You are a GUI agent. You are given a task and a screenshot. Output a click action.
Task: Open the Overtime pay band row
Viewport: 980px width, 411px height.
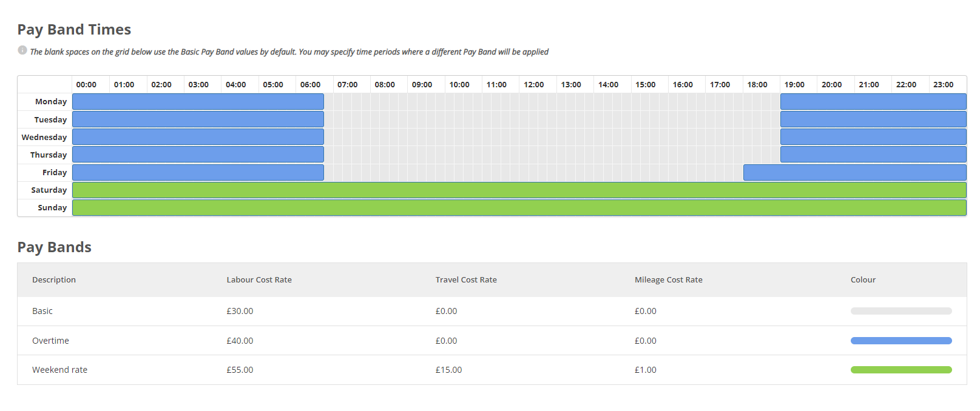(492, 341)
